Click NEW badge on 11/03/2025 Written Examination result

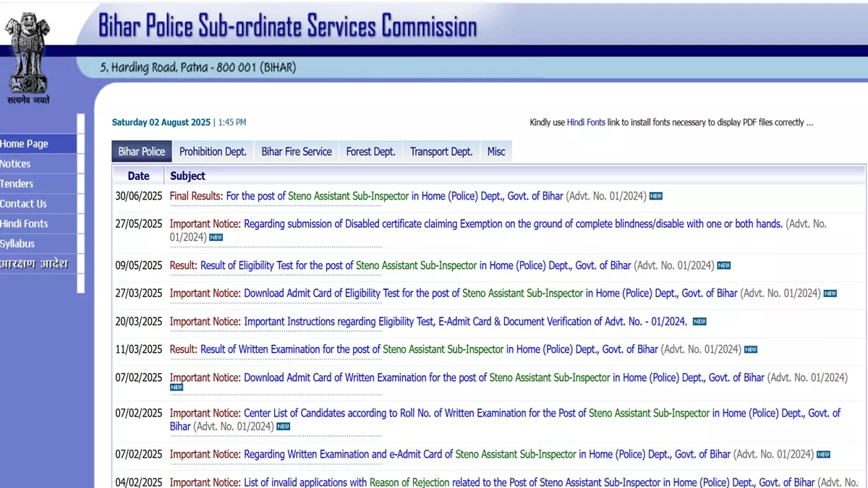click(x=751, y=350)
